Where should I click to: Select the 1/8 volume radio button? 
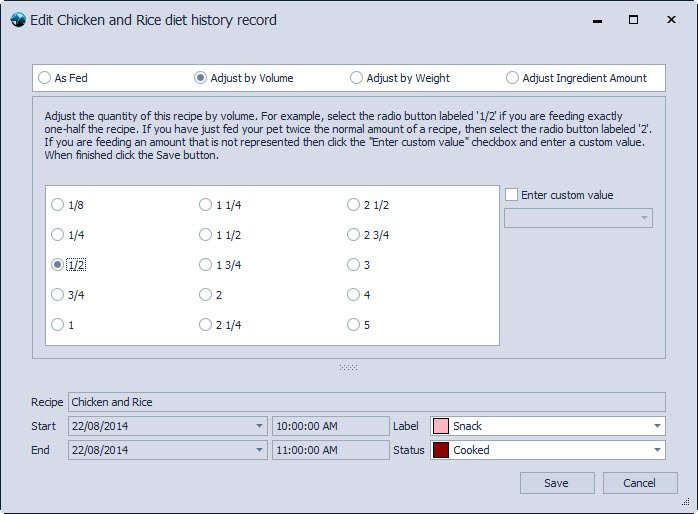tap(58, 205)
